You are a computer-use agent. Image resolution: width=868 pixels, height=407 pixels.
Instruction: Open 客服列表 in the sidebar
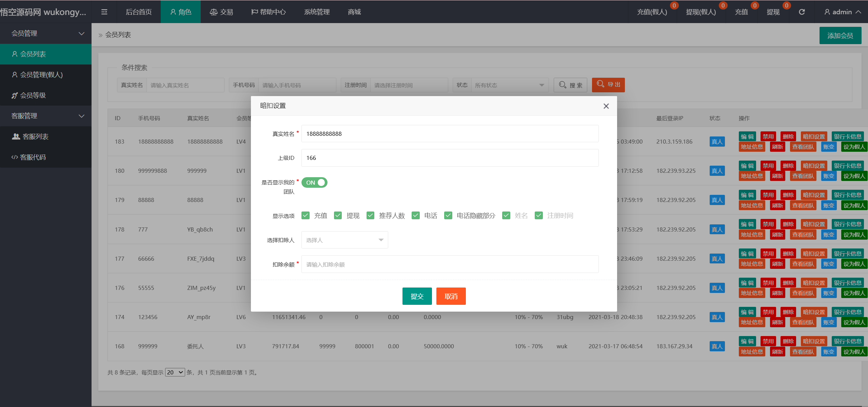pyautogui.click(x=35, y=136)
